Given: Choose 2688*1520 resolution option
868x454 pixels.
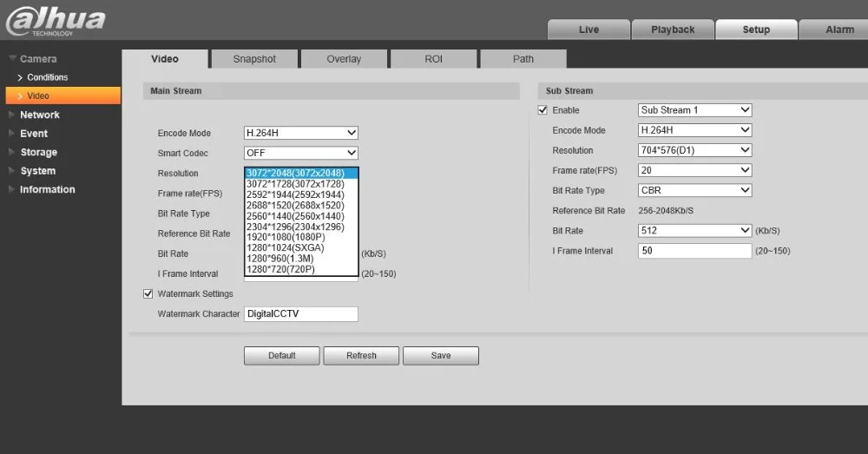Looking at the screenshot, I should pyautogui.click(x=301, y=206).
